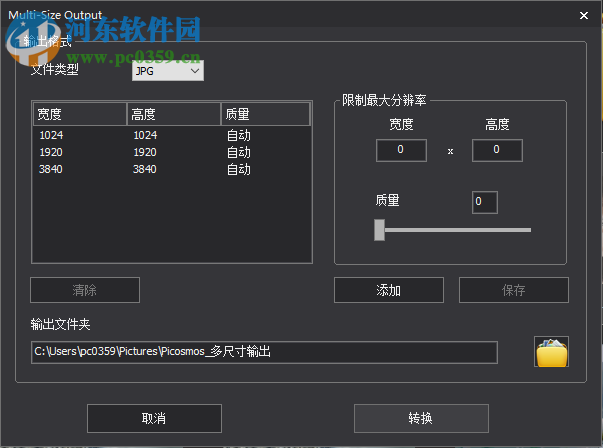The height and width of the screenshot is (448, 603).
Task: Focus the max resolution 高度 input field
Action: click(497, 150)
